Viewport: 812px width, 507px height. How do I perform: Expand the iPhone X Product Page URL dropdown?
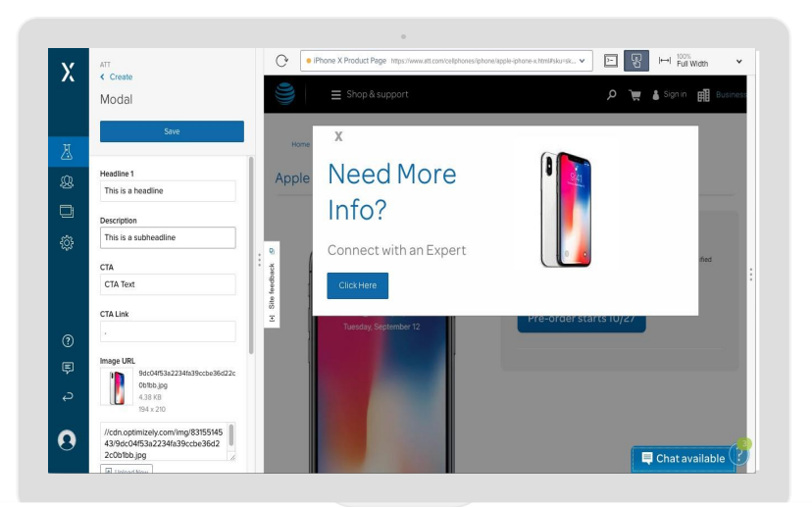click(x=584, y=61)
